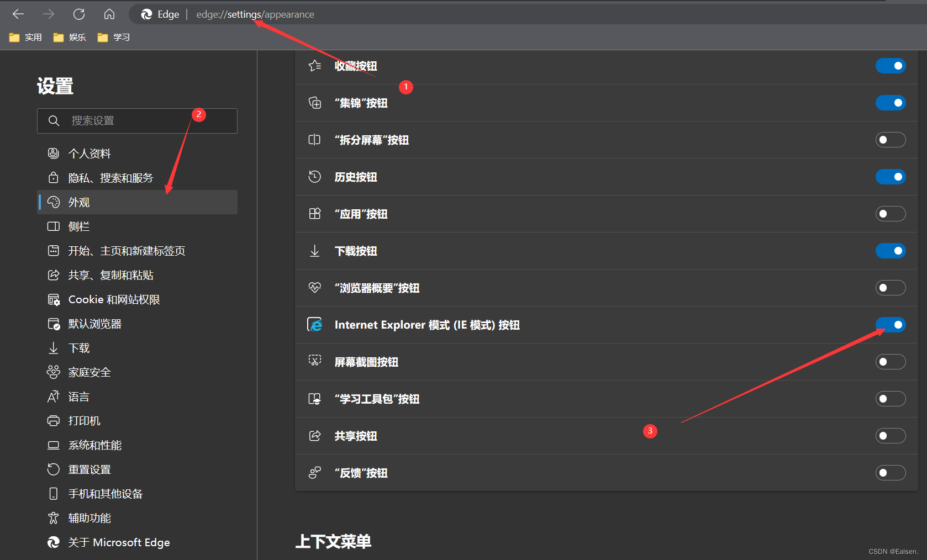Click the "拆分屏幕"按钮 label text
Viewport: 927px width, 560px height.
coord(372,140)
